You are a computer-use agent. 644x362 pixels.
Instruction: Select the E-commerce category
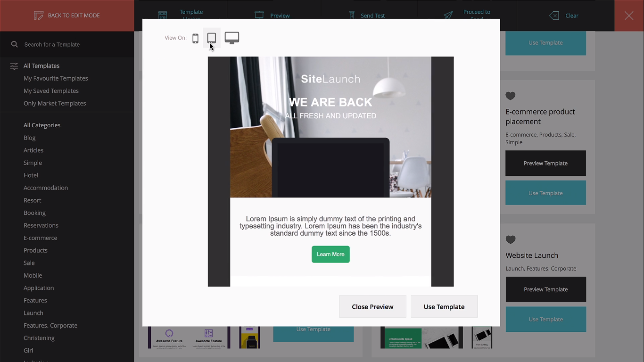41,238
